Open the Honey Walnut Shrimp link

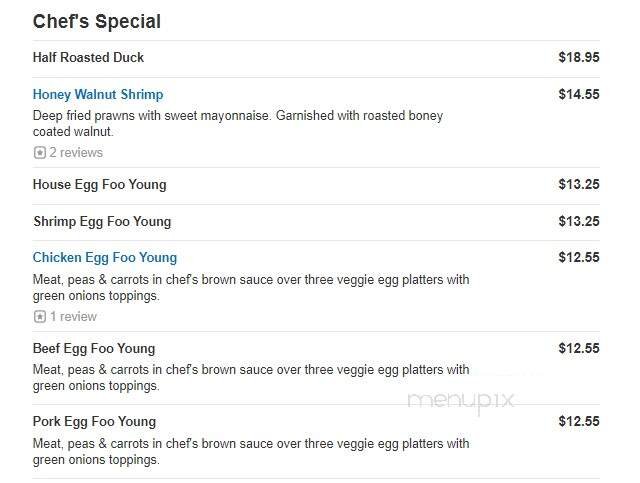click(x=98, y=95)
